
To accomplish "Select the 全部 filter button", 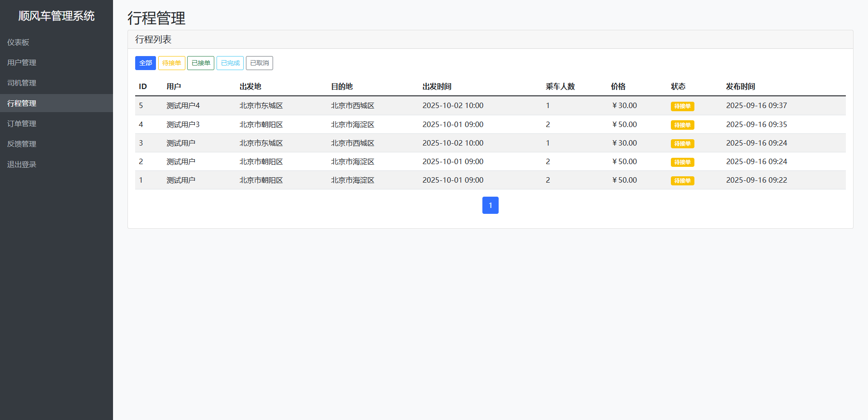I will 145,63.
